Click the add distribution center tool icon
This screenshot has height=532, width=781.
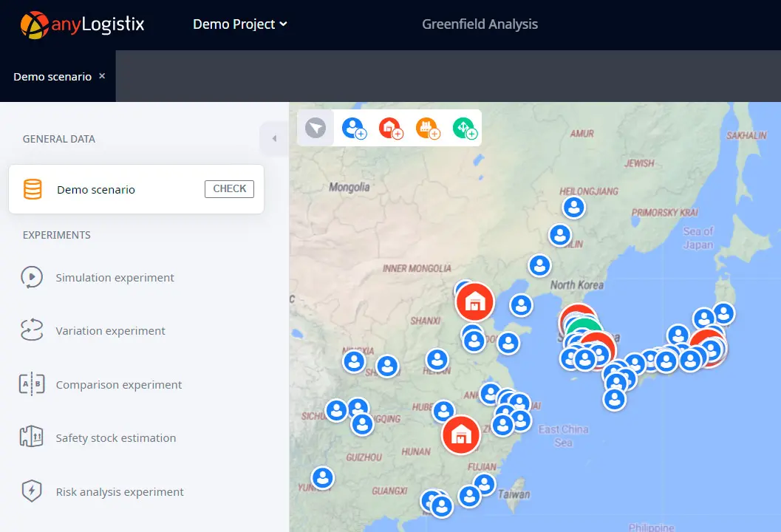tap(390, 128)
